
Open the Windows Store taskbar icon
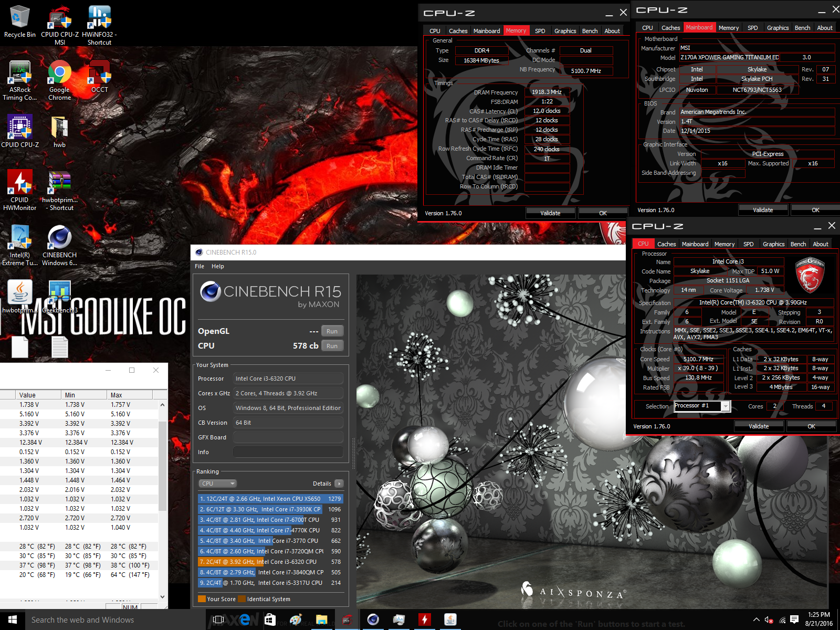pyautogui.click(x=270, y=619)
